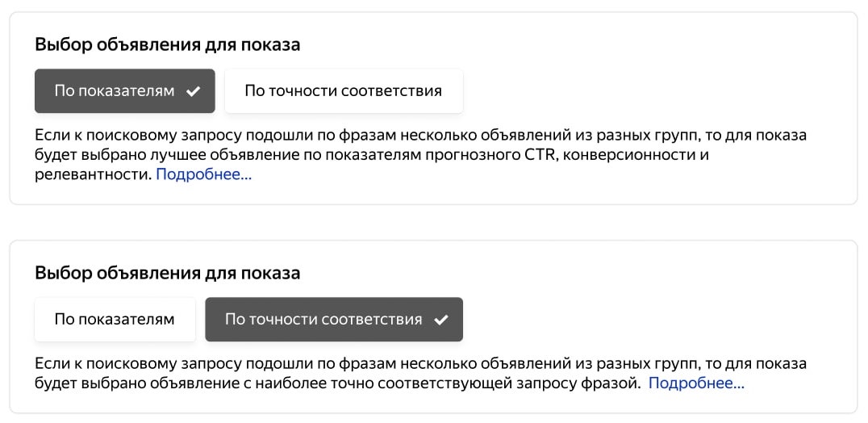This screenshot has width=868, height=423.
Task: Toggle the dark selected "По точности соответствия" button
Action: coord(323,320)
